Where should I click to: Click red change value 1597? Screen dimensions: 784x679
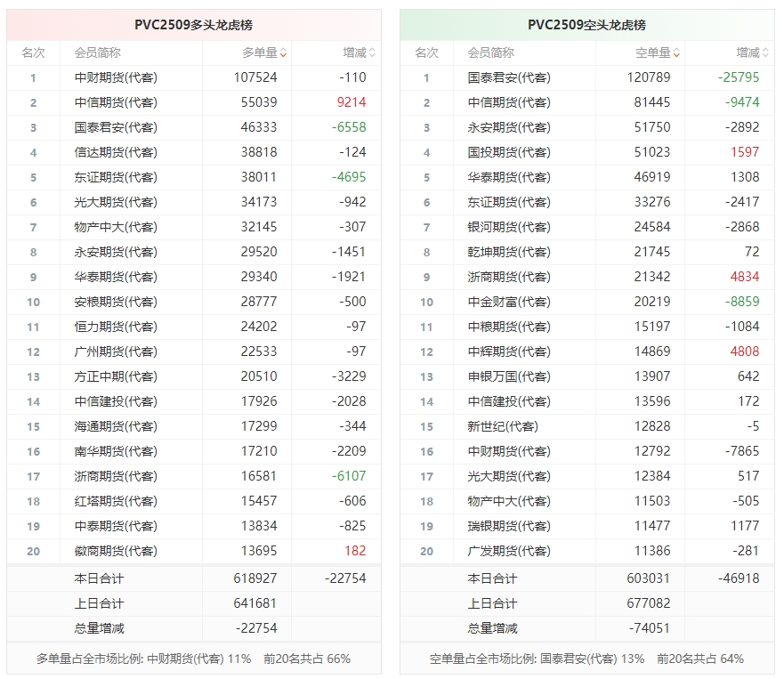[x=745, y=152]
